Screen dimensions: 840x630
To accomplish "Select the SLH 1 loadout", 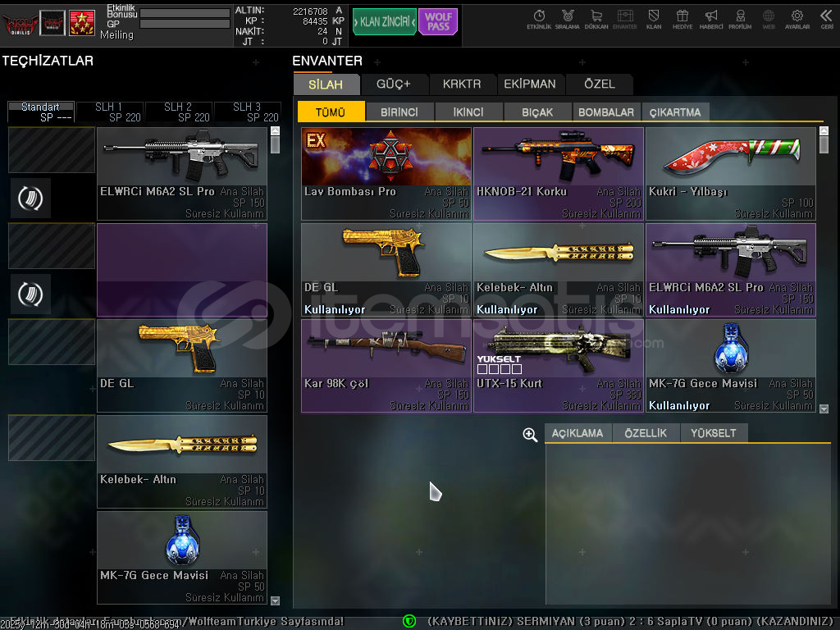I will click(110, 112).
